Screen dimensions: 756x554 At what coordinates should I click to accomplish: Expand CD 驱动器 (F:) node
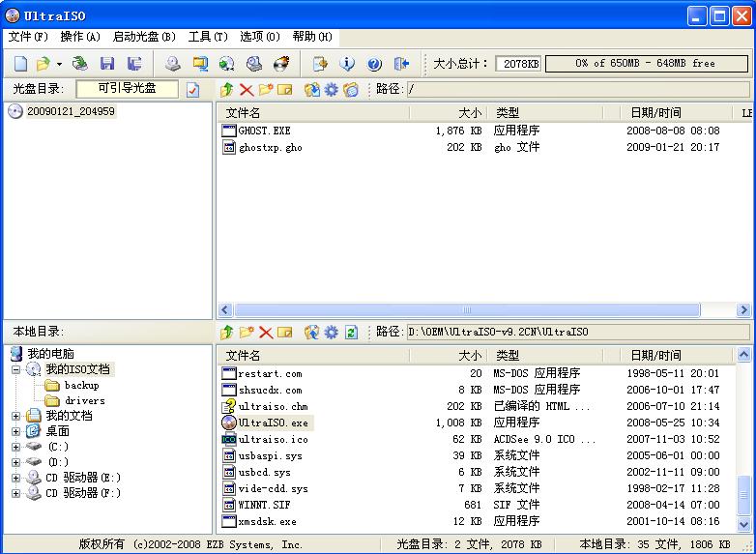coord(15,494)
